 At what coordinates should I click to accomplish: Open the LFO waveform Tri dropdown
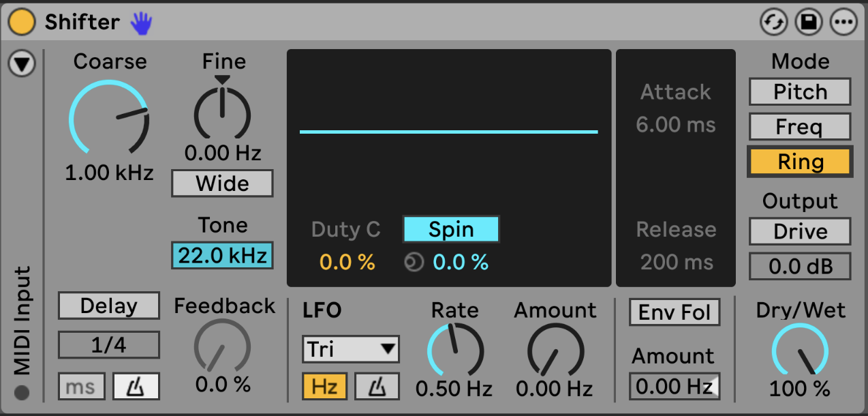(x=351, y=349)
